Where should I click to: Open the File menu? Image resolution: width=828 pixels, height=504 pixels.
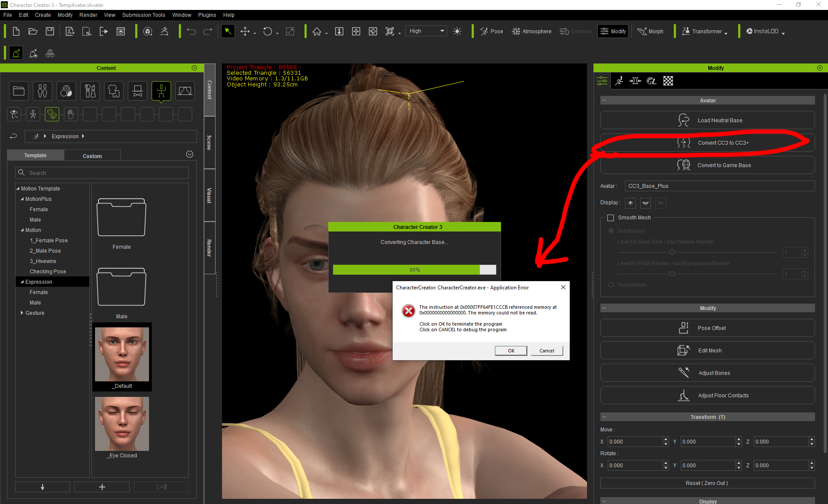8,15
